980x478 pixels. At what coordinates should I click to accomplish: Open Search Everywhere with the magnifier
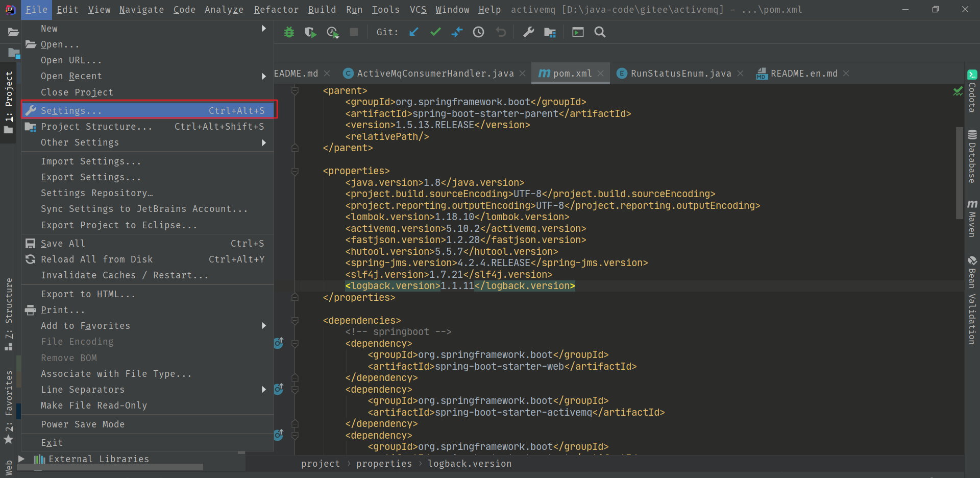600,32
